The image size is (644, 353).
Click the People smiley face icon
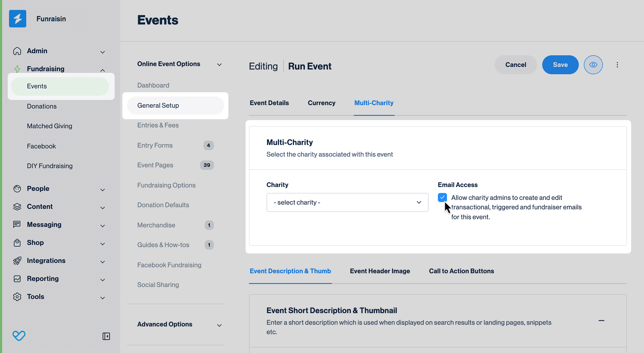click(x=17, y=189)
